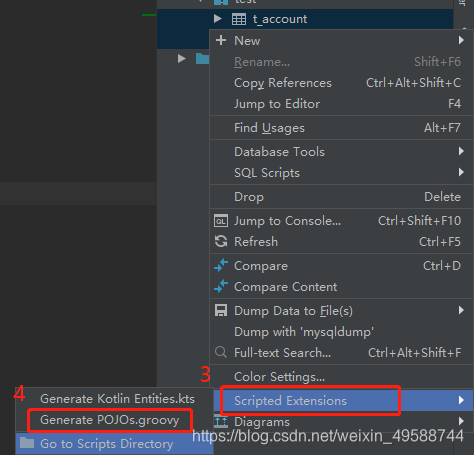Choose Dump Data to File(s)

pyautogui.click(x=341, y=311)
